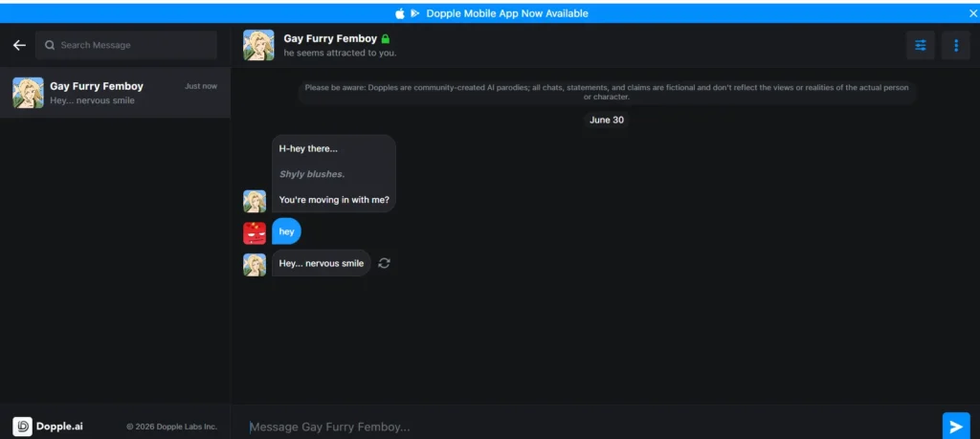
Task: Click the 'Just now' timestamp
Action: 201,86
